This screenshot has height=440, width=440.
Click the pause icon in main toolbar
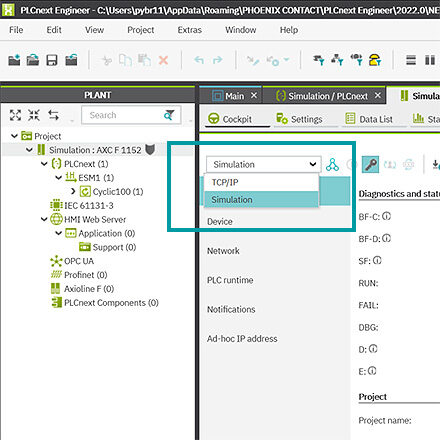pos(430,60)
